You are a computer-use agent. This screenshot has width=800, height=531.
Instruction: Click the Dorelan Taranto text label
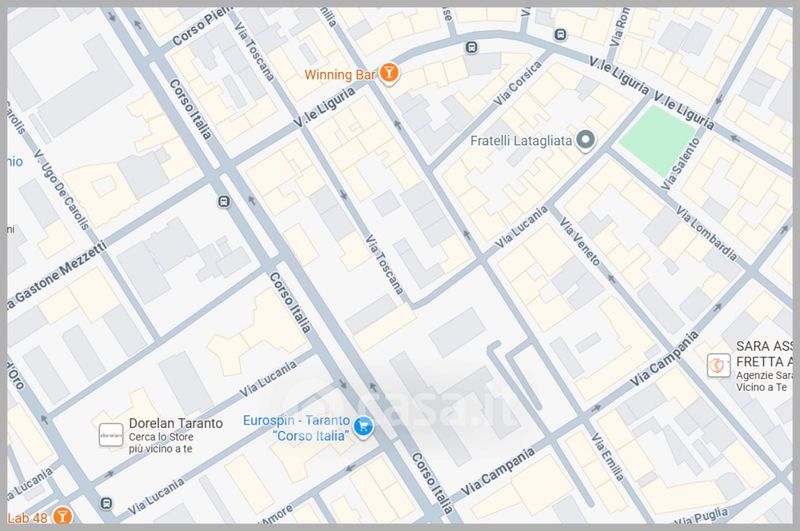[176, 423]
